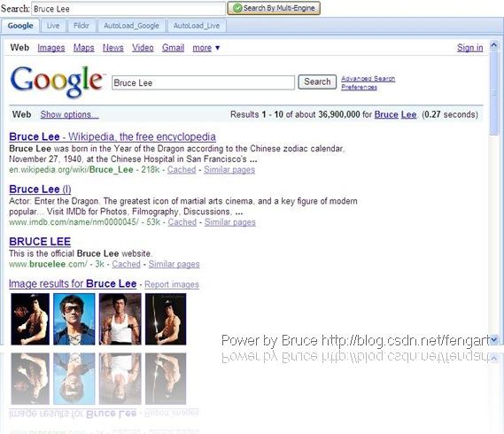Screen dimensions: 504x434
Task: Open first thumbnail with dark fighting pose
Action: (x=30, y=319)
